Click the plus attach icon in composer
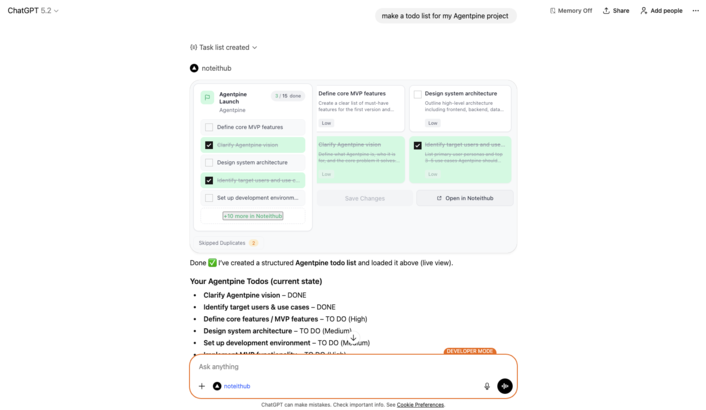706x410 pixels. (202, 386)
